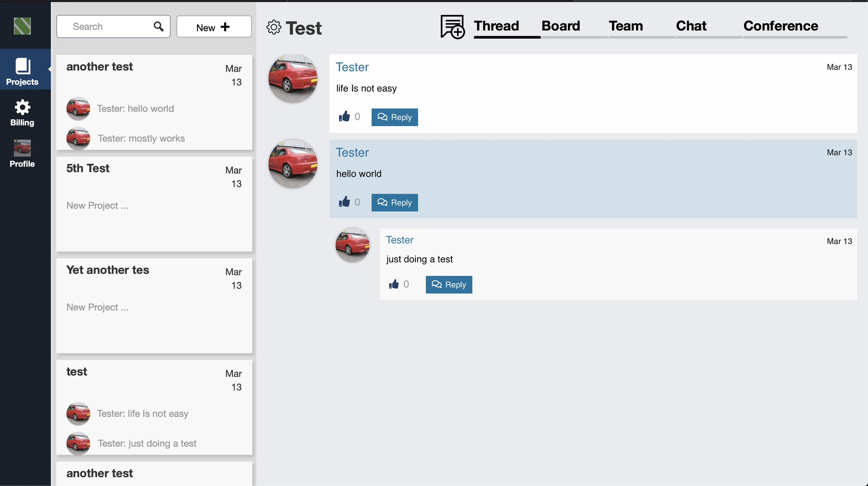The image size is (868, 486).
Task: Reply to the 'hello world' post
Action: point(395,203)
